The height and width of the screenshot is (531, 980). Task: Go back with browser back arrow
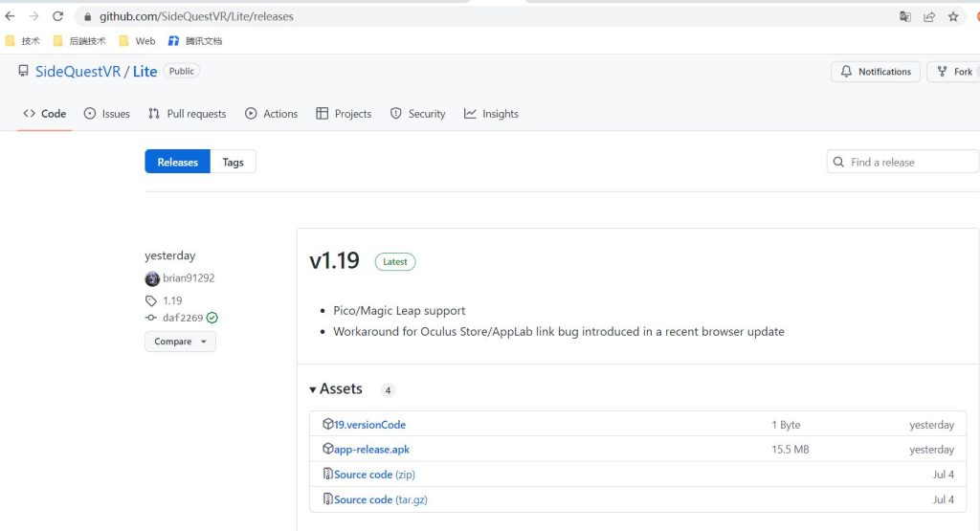tap(10, 16)
